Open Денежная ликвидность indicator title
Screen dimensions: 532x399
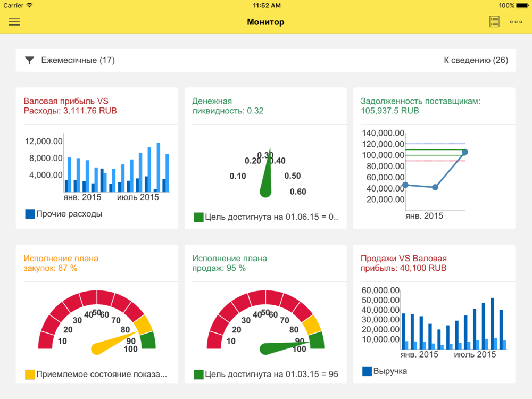228,106
